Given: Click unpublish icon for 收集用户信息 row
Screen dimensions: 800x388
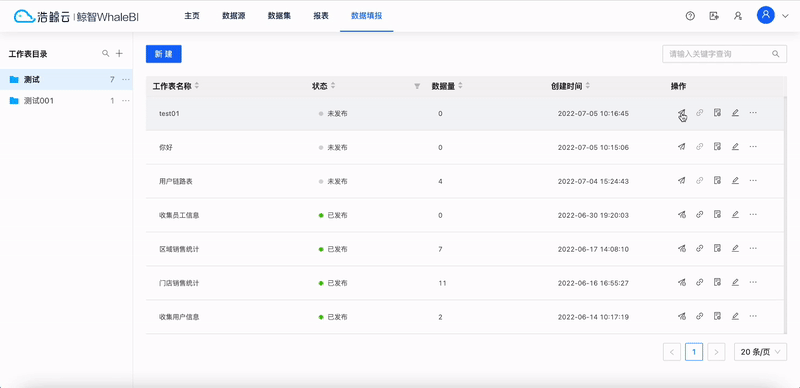Looking at the screenshot, I should tap(681, 317).
